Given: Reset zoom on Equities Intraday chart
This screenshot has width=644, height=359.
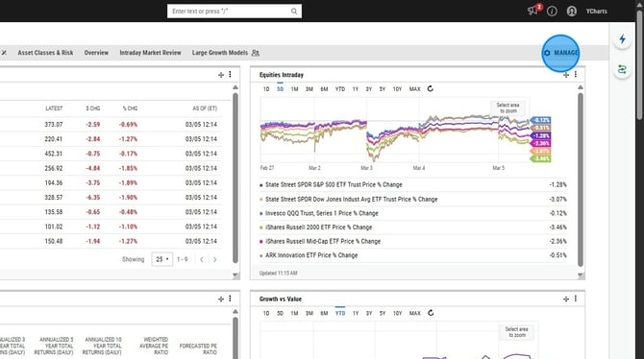Looking at the screenshot, I should point(431,88).
